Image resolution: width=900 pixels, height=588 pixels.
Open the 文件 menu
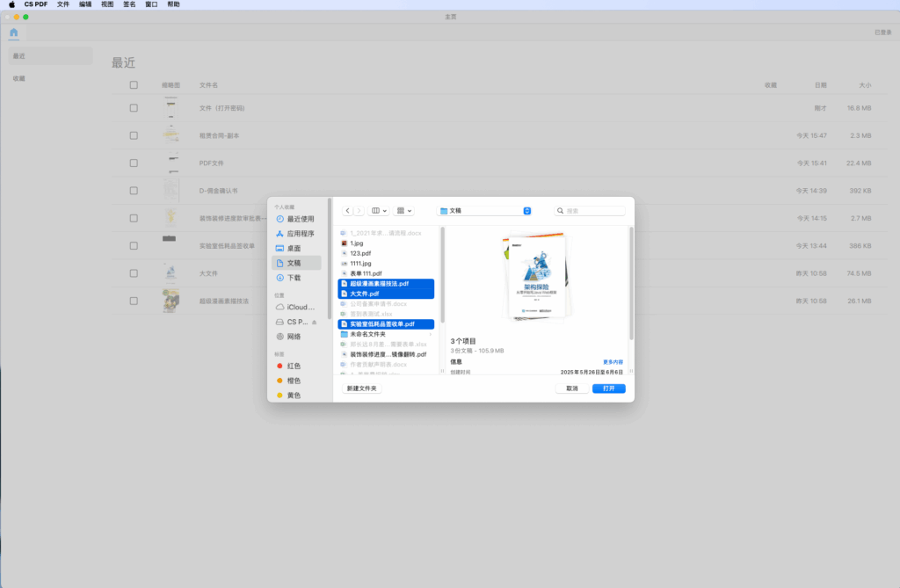tap(63, 4)
